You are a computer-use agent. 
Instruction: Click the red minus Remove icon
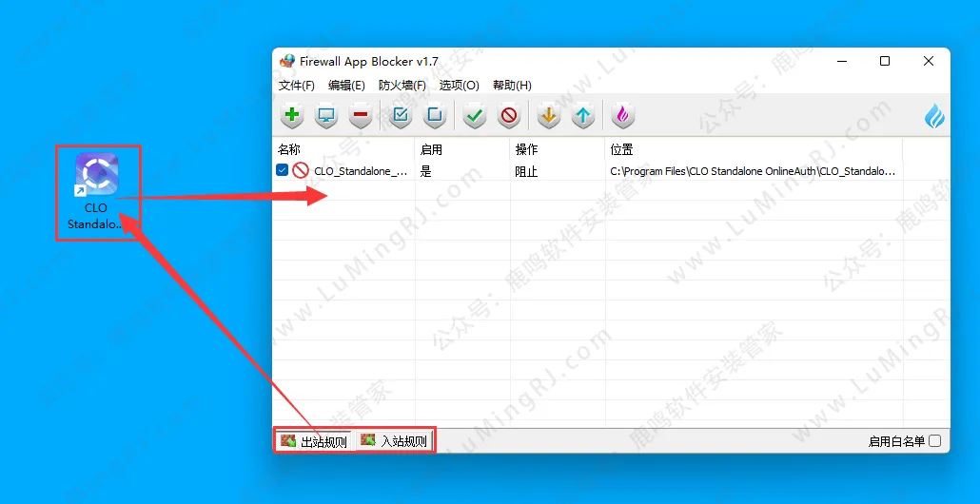360,116
